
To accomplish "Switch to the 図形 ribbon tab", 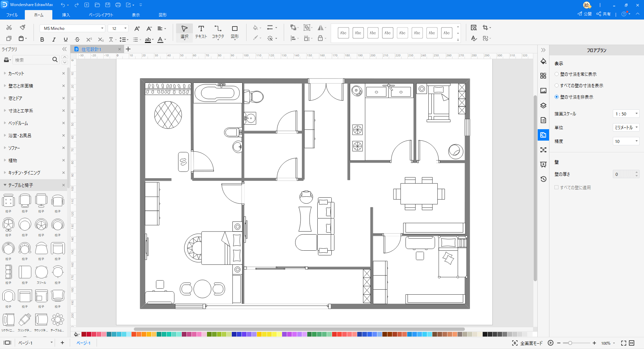I will tap(163, 15).
